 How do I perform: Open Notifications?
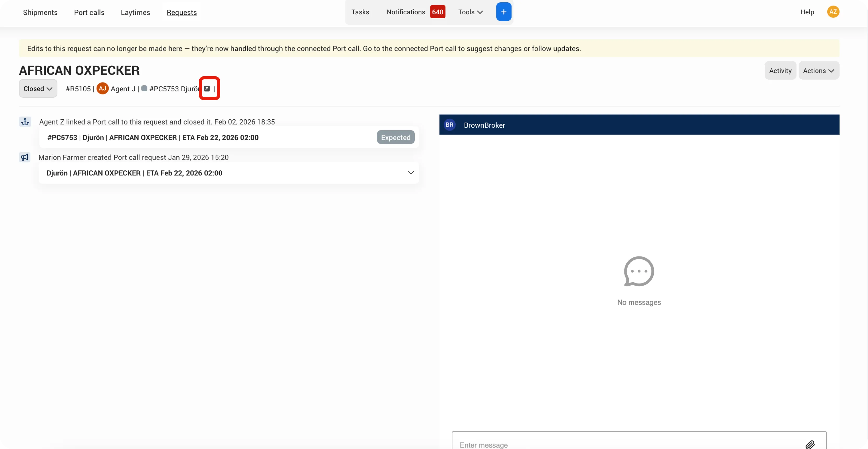[x=406, y=12]
